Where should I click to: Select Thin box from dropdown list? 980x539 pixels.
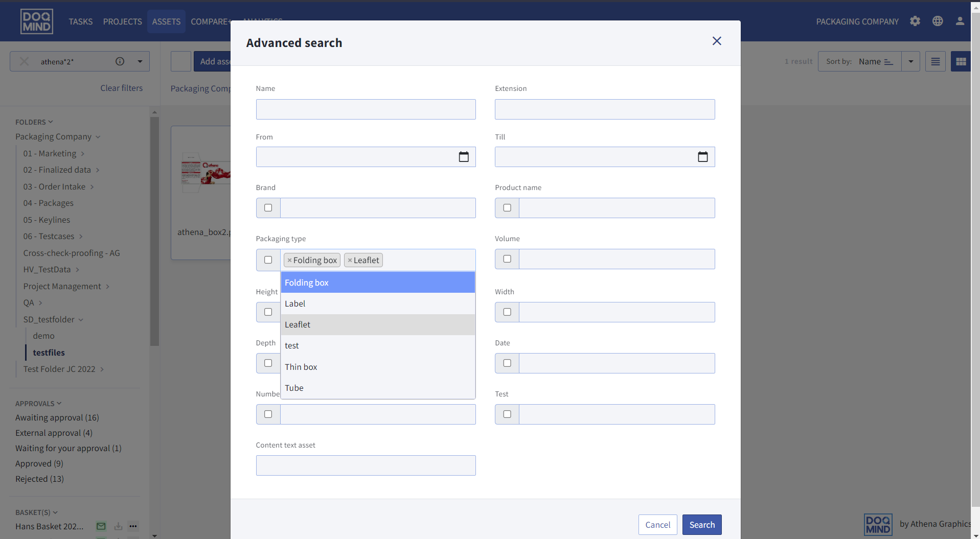click(x=301, y=367)
